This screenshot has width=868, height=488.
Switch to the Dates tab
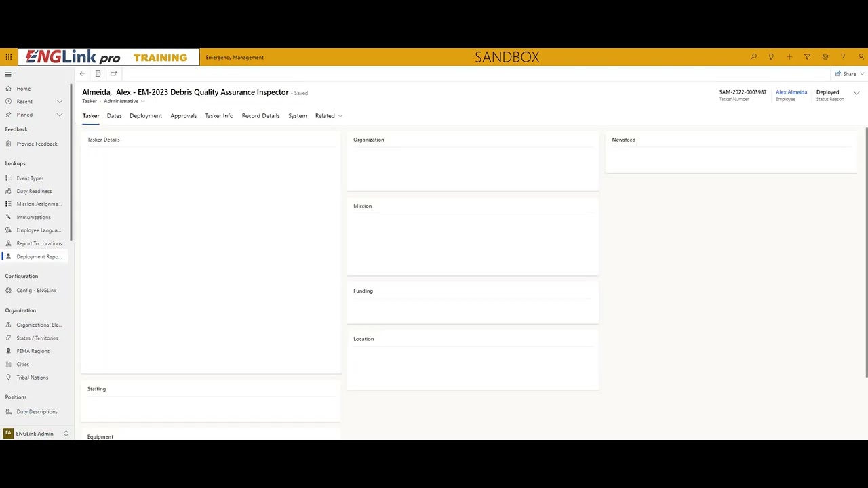(114, 116)
